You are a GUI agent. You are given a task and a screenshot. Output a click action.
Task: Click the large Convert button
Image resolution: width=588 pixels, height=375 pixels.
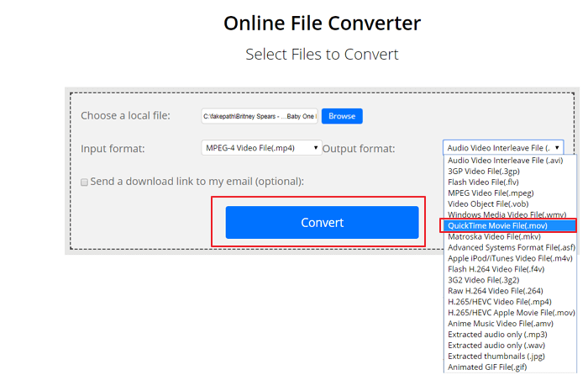[x=322, y=222]
